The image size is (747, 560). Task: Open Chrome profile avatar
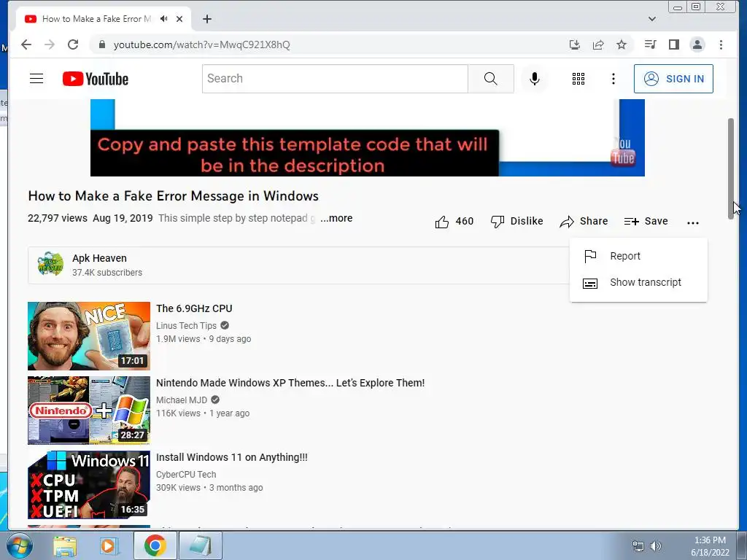(697, 44)
